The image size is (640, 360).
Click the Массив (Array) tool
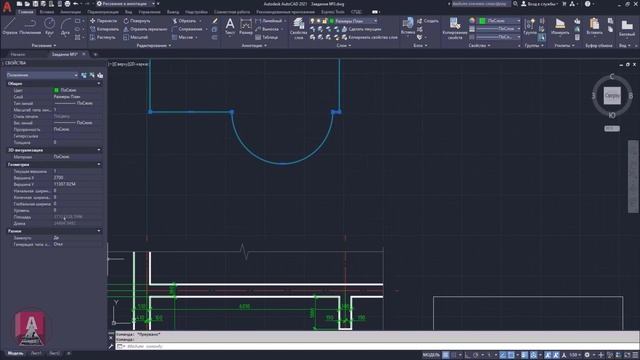[182, 37]
